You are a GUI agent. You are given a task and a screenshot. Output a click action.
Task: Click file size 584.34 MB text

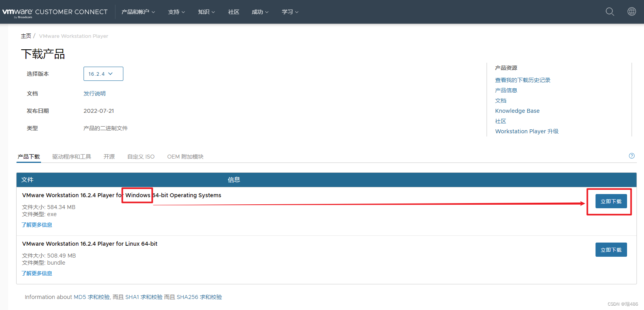coord(49,207)
